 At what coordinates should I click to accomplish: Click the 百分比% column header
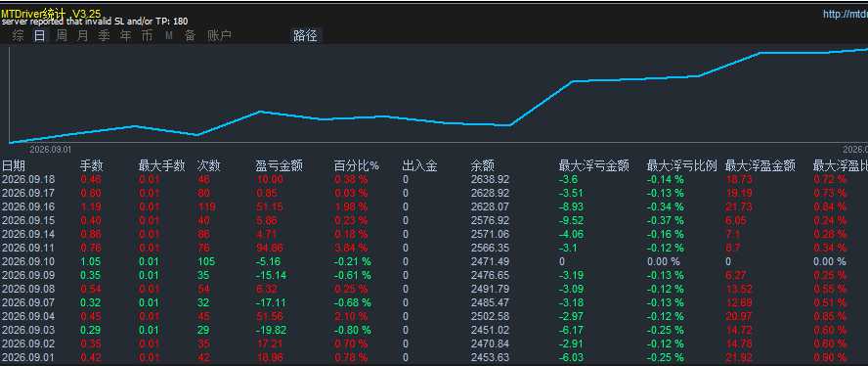357,165
